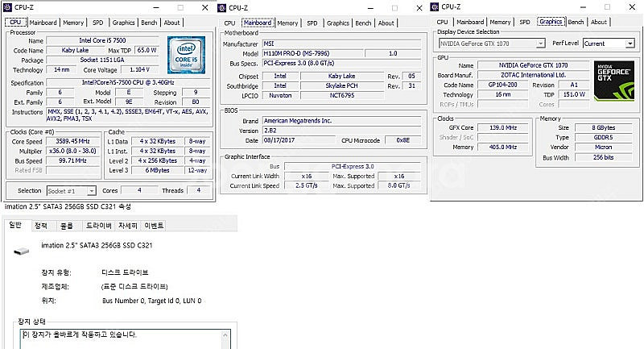Click motherboard model H110M PRO-D field
The height and width of the screenshot is (349, 644).
click(x=312, y=53)
